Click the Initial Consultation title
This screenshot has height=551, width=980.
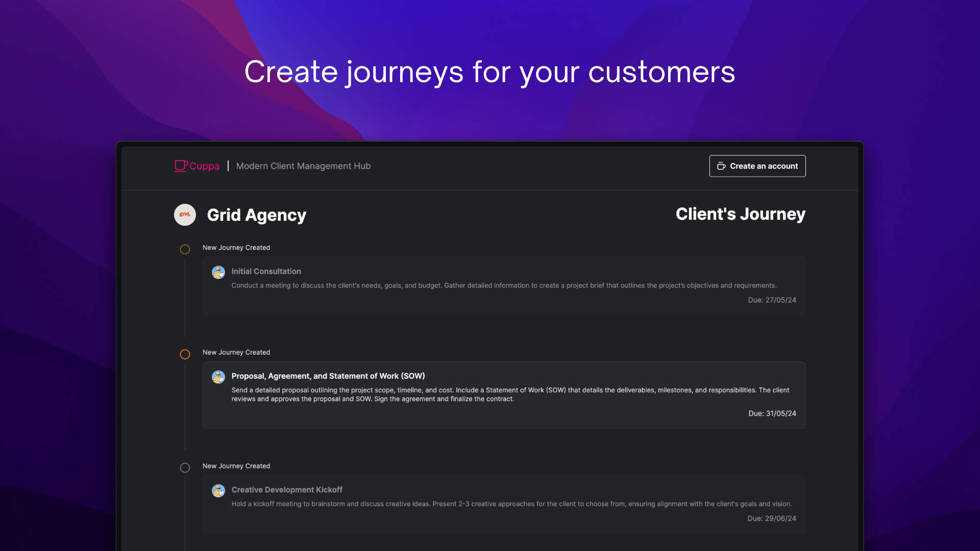tap(266, 271)
